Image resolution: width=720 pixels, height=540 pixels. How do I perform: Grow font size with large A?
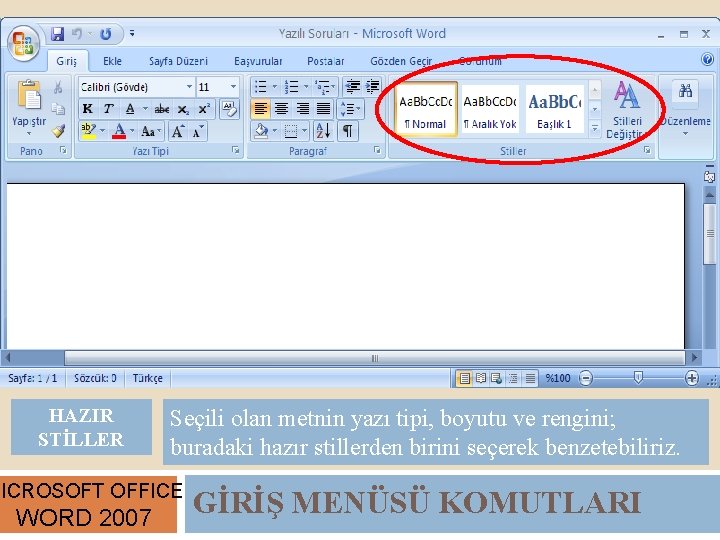178,132
